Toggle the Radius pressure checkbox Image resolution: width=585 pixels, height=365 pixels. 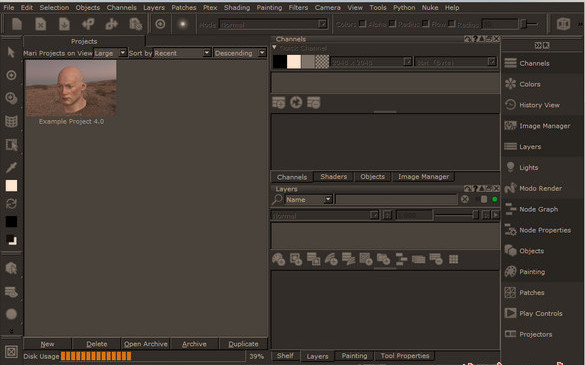click(425, 24)
